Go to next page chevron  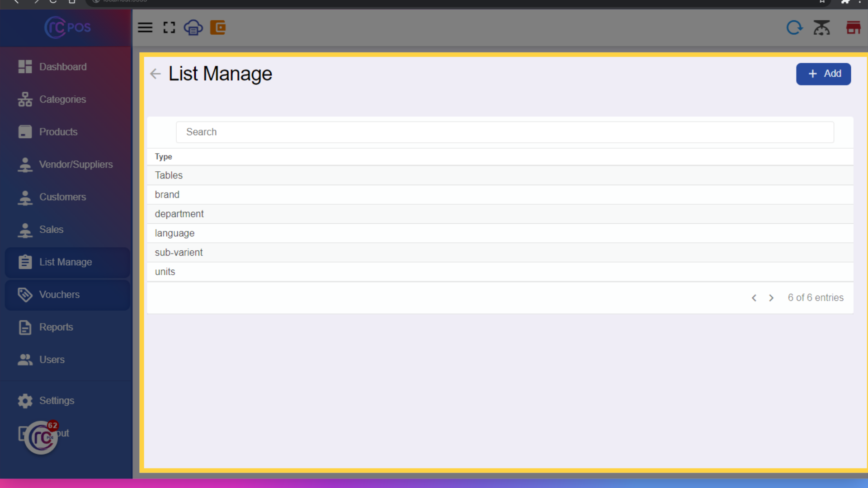click(771, 298)
